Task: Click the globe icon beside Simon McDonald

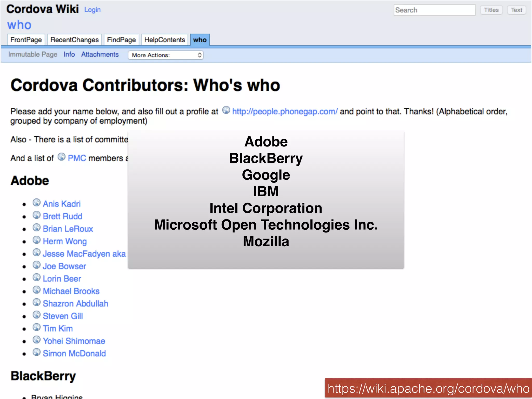Action: [x=37, y=352]
